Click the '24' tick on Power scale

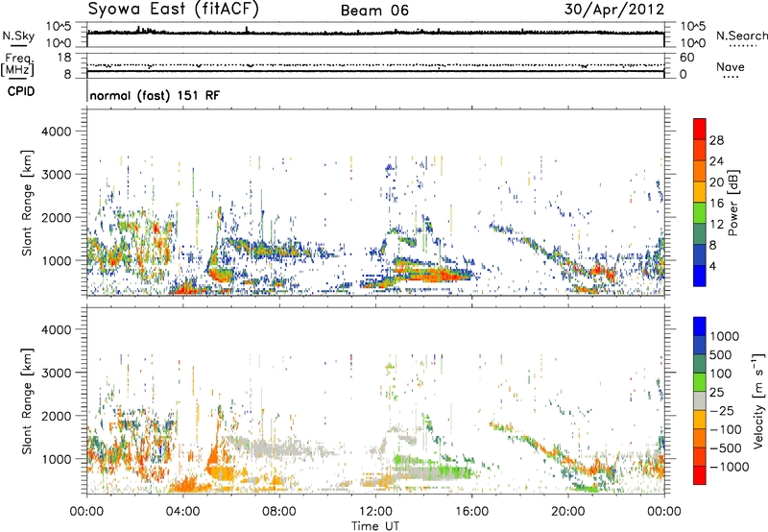[716, 161]
